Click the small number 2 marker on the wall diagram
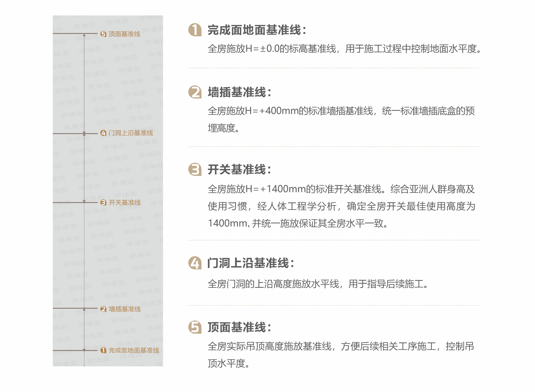The height and width of the screenshot is (392, 535). (103, 309)
